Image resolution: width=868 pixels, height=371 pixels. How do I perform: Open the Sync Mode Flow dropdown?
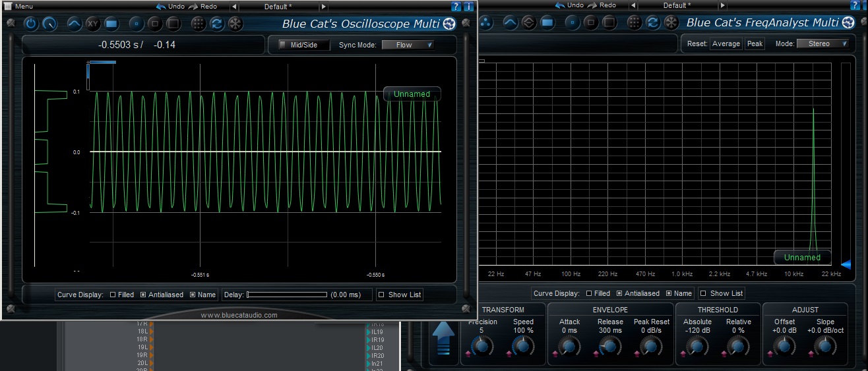click(408, 45)
